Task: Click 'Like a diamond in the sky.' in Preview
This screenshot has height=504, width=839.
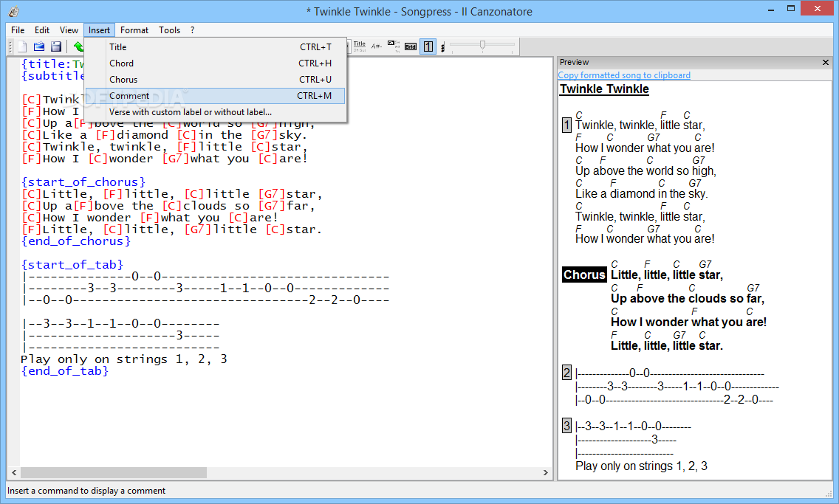Action: coord(642,193)
